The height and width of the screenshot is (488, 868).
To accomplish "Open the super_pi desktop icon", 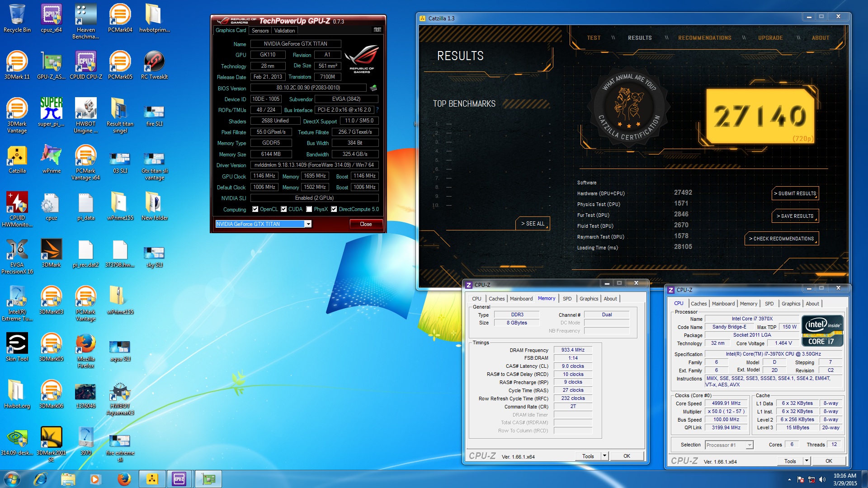I will [x=51, y=113].
